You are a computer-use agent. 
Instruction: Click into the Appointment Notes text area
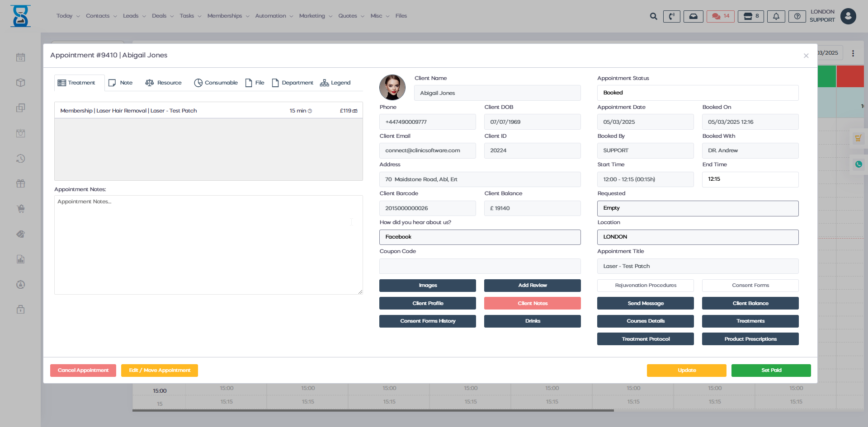(x=208, y=245)
